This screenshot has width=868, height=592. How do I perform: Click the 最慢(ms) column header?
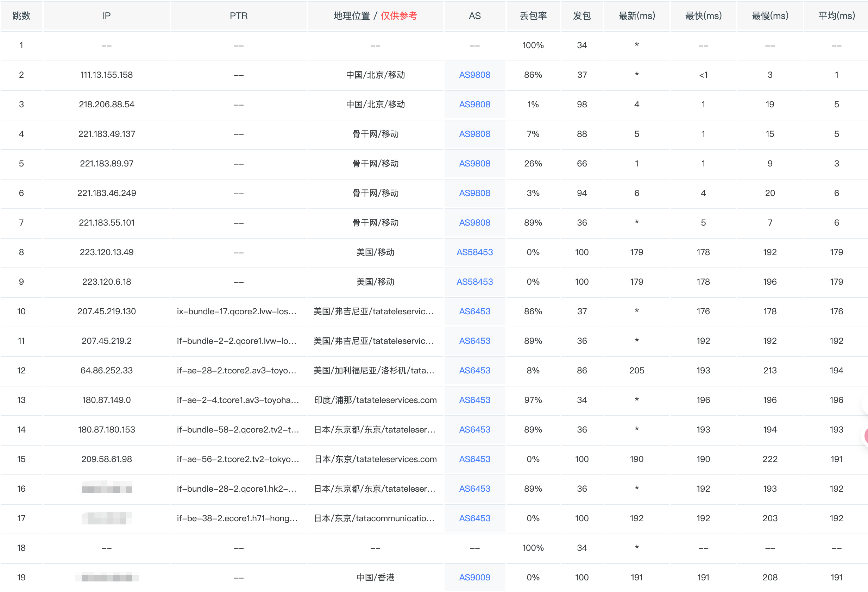[770, 16]
